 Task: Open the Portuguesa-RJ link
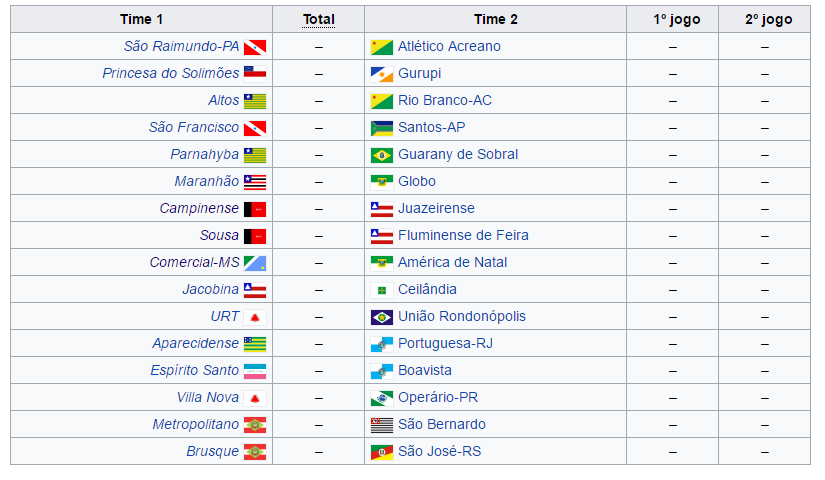click(445, 344)
